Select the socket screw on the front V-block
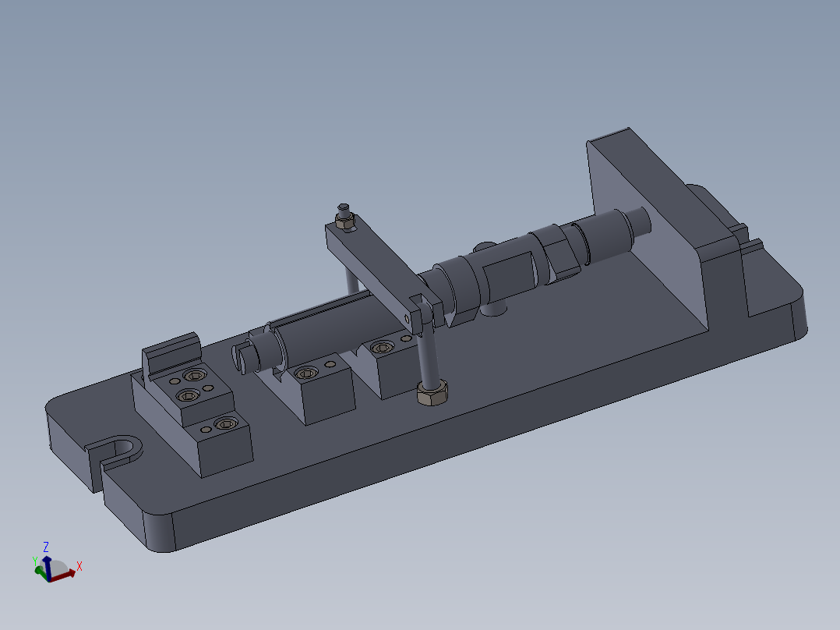This screenshot has height=630, width=840. pos(306,373)
